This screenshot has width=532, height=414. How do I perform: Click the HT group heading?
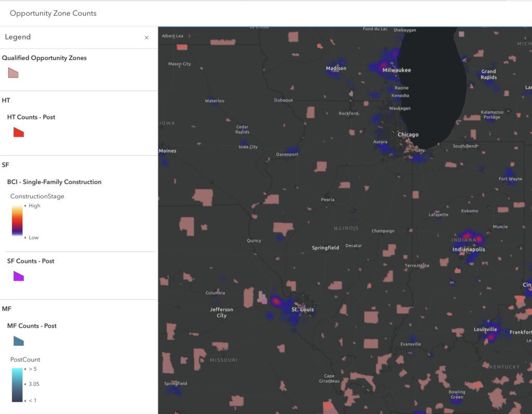click(x=6, y=100)
